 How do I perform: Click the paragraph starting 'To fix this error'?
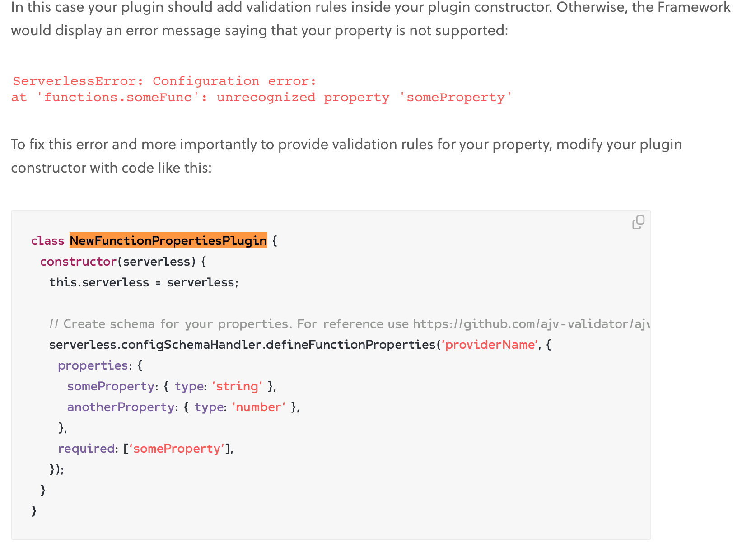[346, 156]
